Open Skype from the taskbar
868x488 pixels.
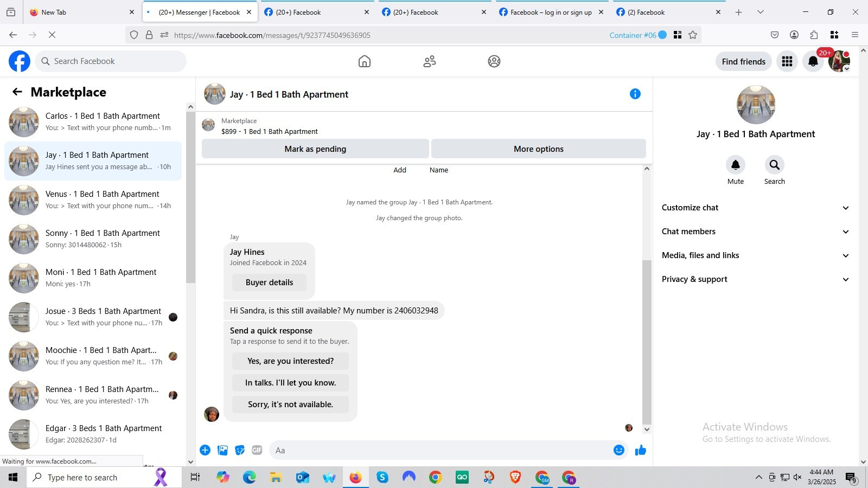[382, 477]
